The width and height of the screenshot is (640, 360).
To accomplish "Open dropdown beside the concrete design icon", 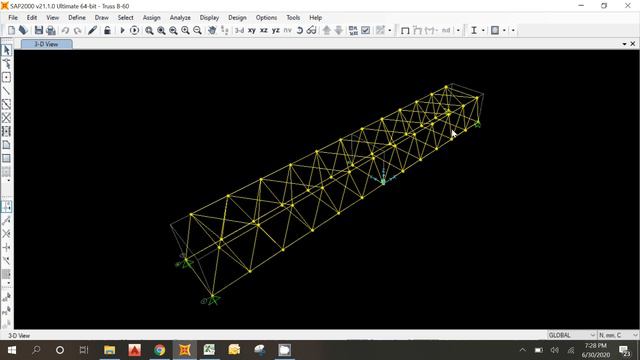I will tap(504, 30).
